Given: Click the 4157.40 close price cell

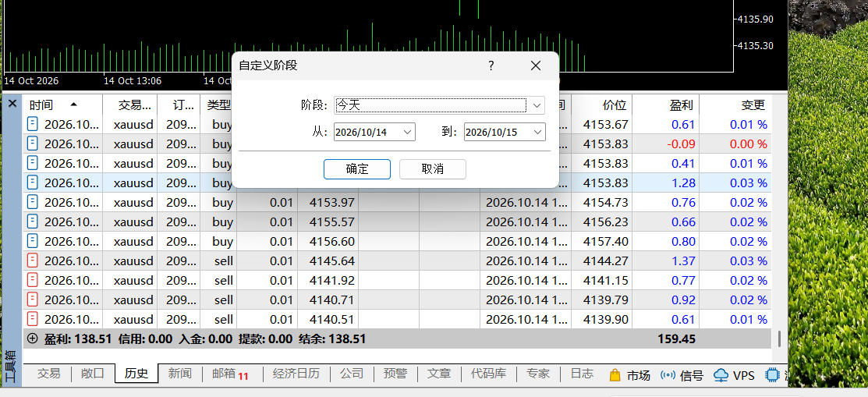Looking at the screenshot, I should [x=606, y=242].
